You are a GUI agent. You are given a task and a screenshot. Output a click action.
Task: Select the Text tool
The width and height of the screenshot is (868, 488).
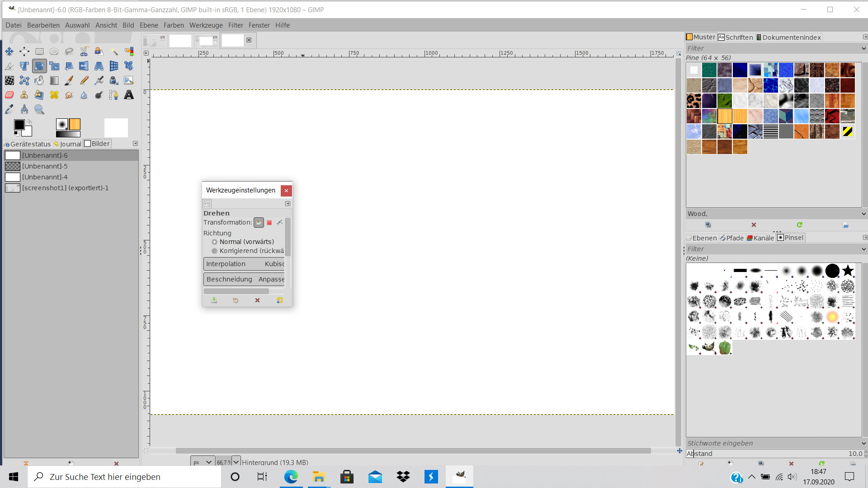[129, 95]
